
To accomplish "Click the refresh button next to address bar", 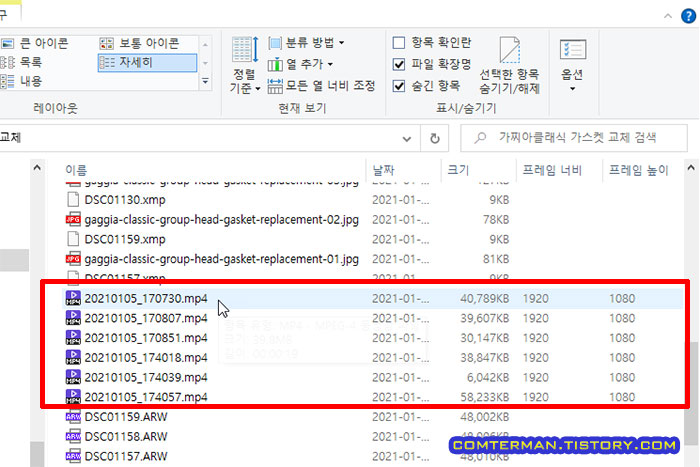I will [x=434, y=139].
